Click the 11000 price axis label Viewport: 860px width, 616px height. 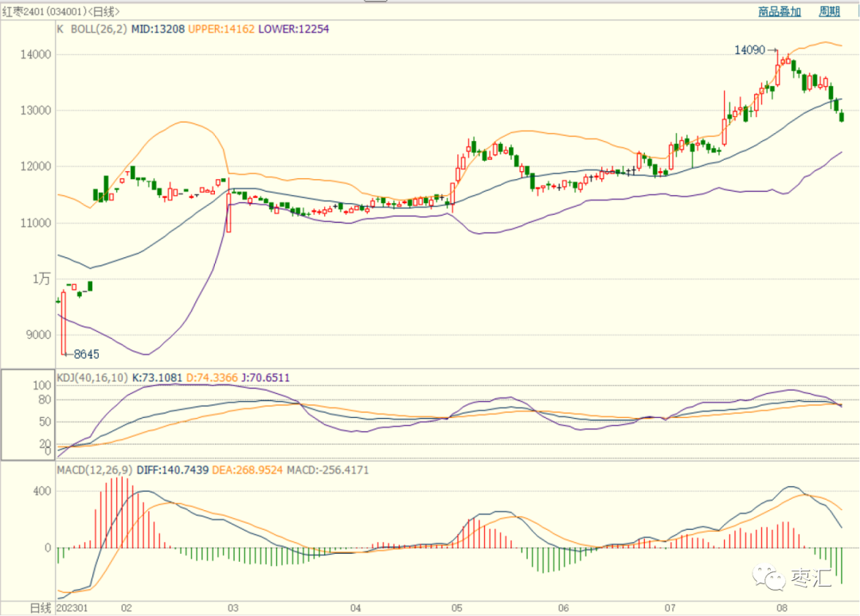pyautogui.click(x=36, y=223)
